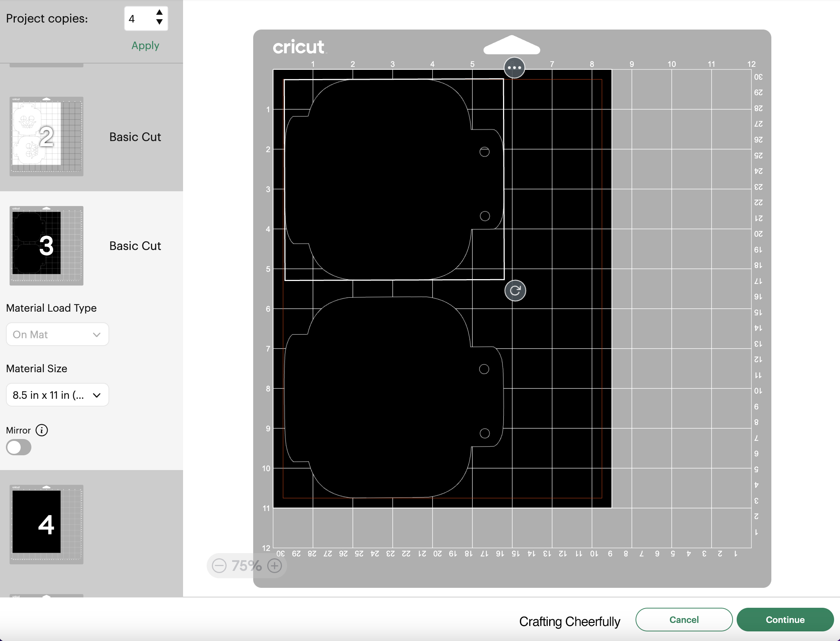Click the Cricut logo on the mat

(x=299, y=47)
